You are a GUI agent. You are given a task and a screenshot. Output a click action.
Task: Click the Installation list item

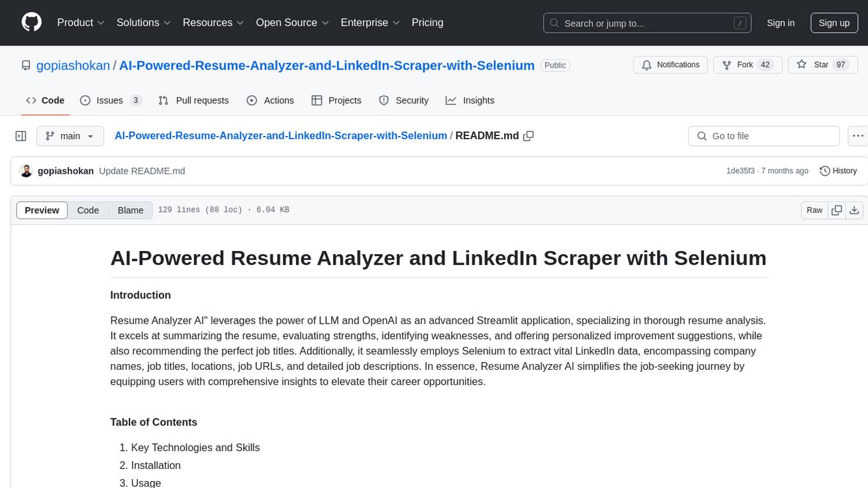point(156,466)
